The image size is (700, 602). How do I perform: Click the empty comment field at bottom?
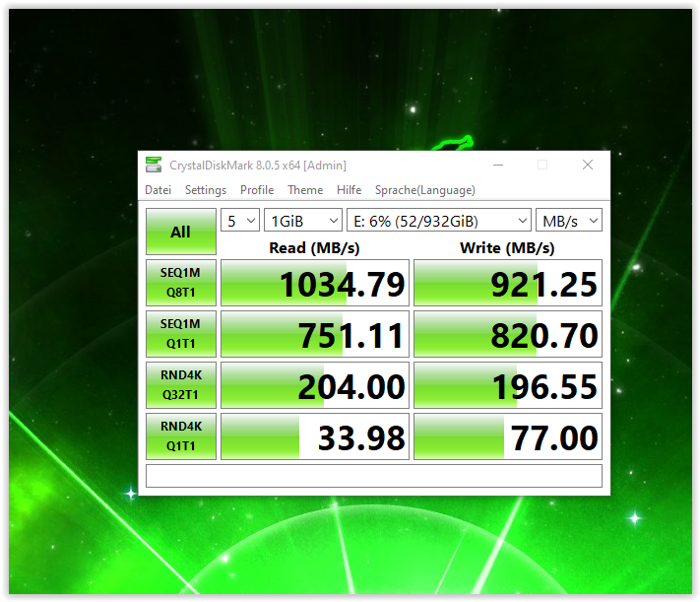pos(374,476)
